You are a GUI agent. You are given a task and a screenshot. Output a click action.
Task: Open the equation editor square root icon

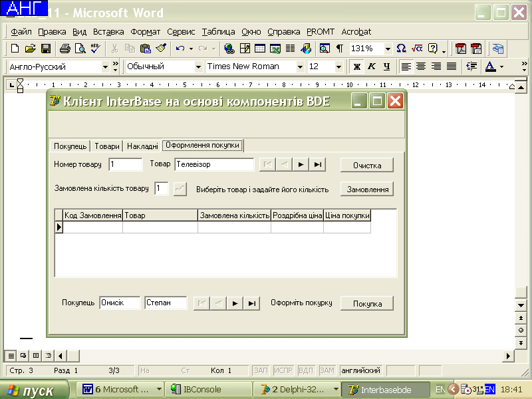tap(417, 49)
